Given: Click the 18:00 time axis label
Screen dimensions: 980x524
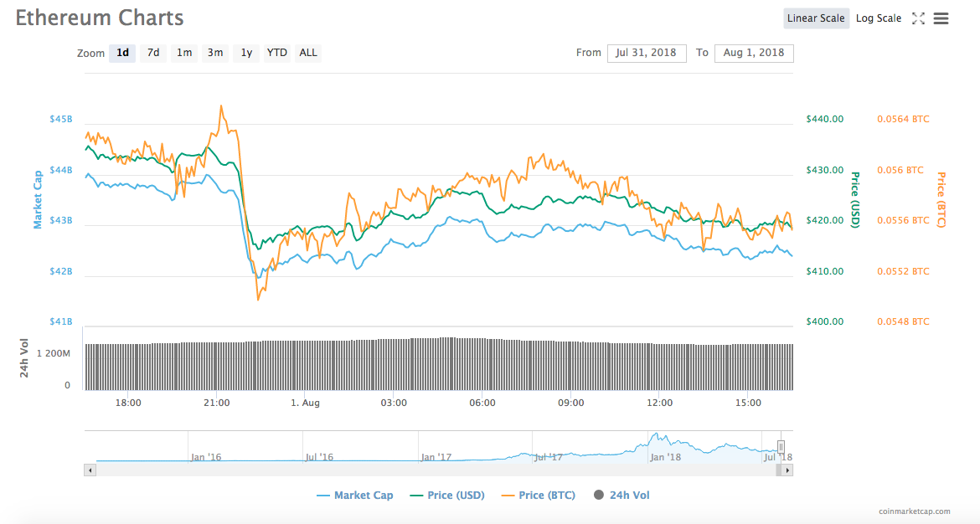Looking at the screenshot, I should (128, 403).
